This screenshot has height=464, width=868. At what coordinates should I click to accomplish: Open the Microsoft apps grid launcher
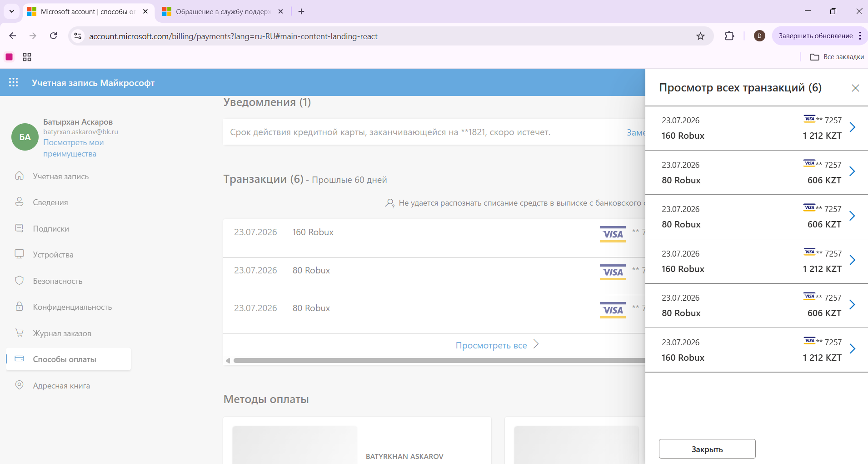click(14, 82)
